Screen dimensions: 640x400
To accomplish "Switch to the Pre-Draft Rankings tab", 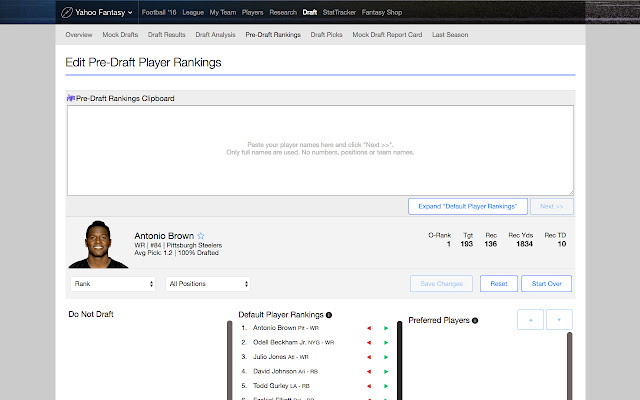I will [x=273, y=35].
